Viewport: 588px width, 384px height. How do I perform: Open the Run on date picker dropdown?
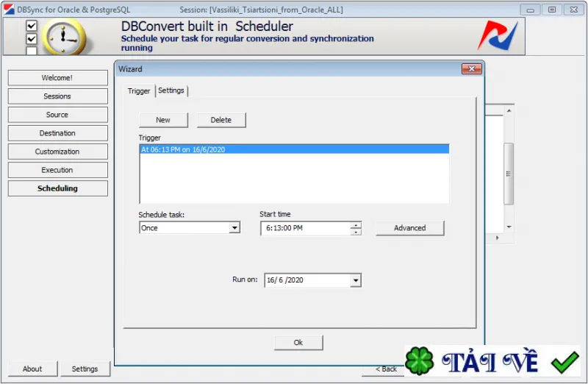356,280
